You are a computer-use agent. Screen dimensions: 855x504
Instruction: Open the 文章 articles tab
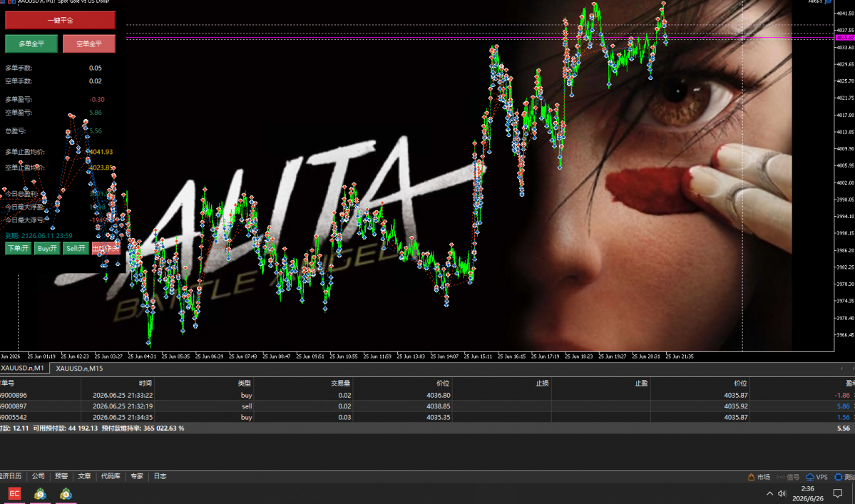[84, 476]
